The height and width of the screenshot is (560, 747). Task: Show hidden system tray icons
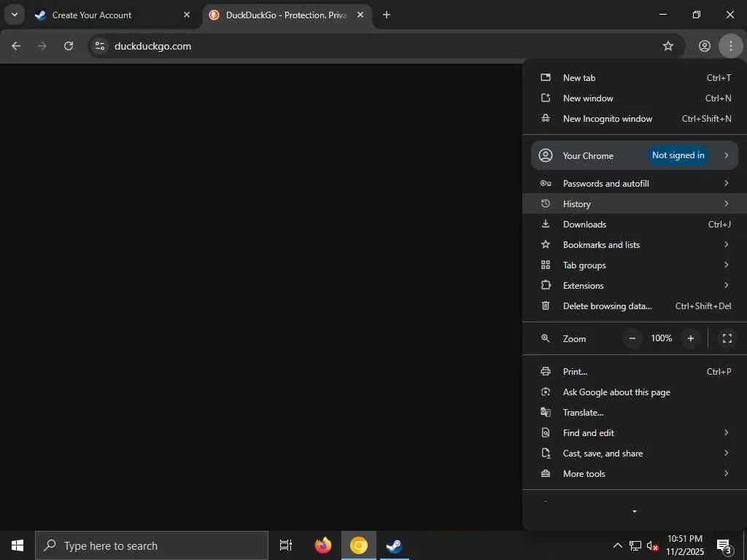[617, 545]
